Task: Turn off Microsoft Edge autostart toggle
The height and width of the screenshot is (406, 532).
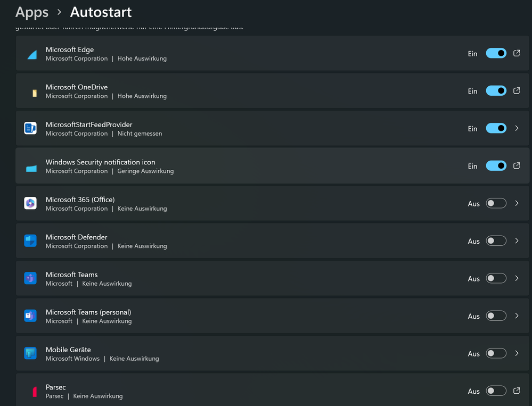Action: 496,53
